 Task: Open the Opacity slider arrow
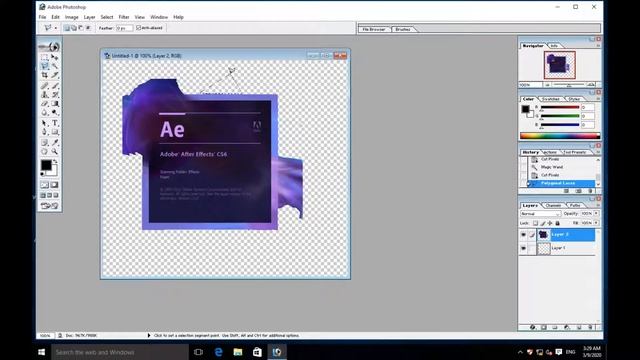[x=596, y=213]
